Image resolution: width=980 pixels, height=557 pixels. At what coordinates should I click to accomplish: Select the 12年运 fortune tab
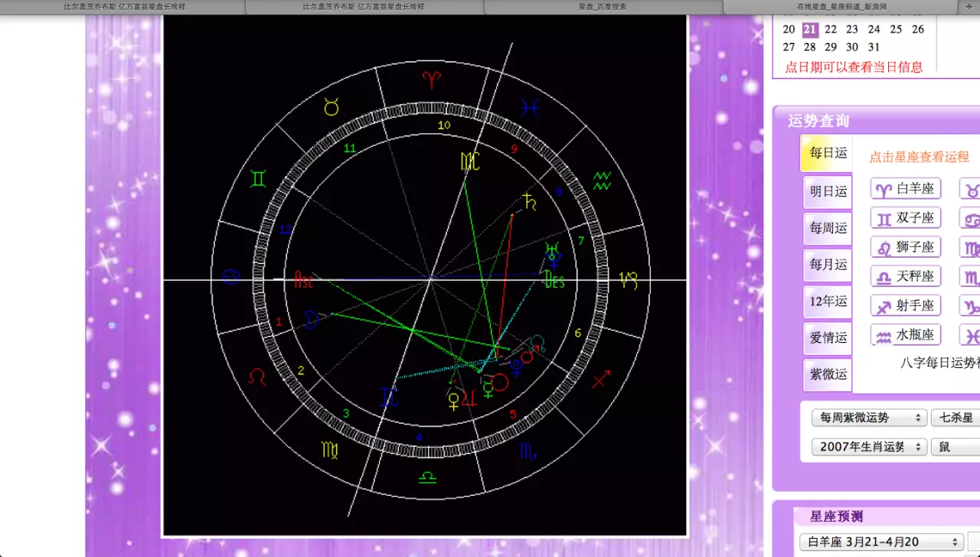tap(828, 301)
